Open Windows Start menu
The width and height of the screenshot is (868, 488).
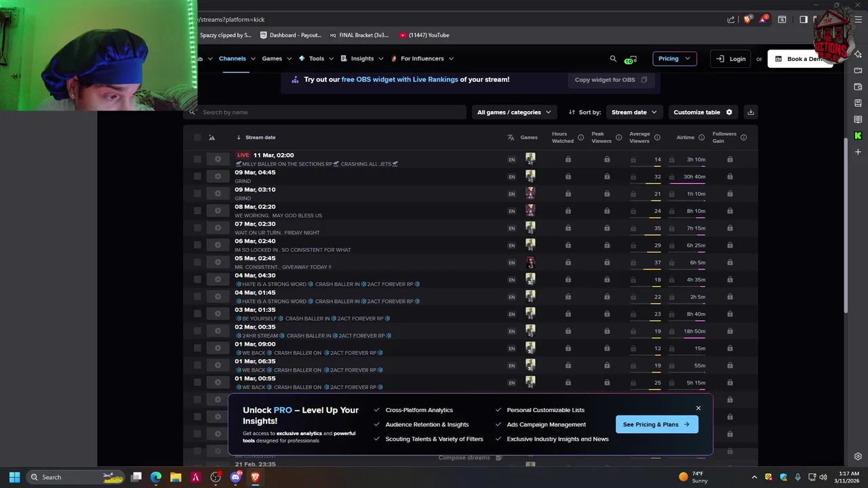pos(14,477)
